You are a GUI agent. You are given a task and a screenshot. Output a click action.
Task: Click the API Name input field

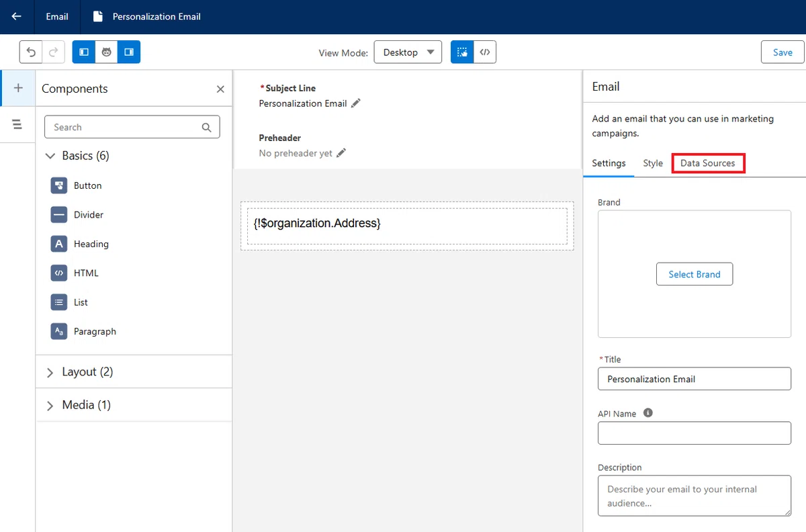[695, 433]
